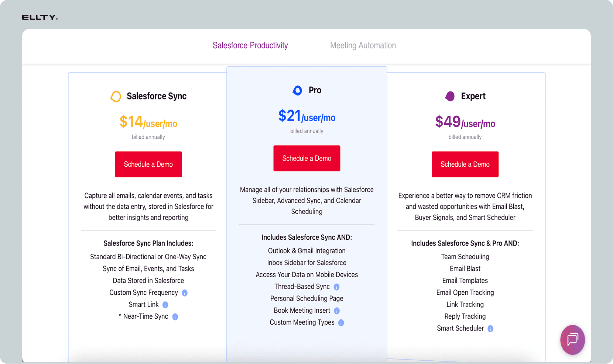Click the Pro plan description paragraph

[307, 201]
